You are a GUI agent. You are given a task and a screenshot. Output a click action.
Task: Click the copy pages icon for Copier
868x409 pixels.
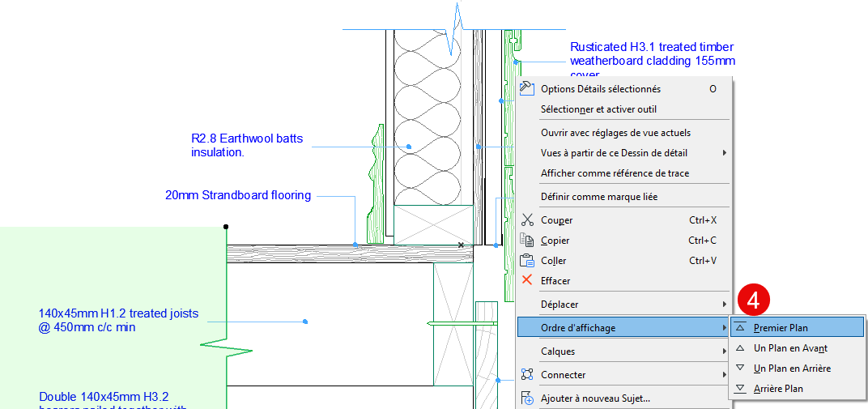click(x=527, y=241)
